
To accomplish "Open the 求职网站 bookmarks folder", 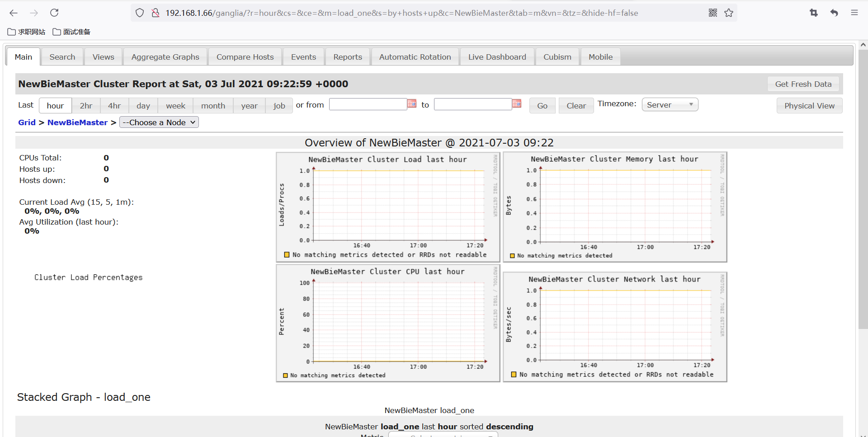I will click(x=27, y=32).
